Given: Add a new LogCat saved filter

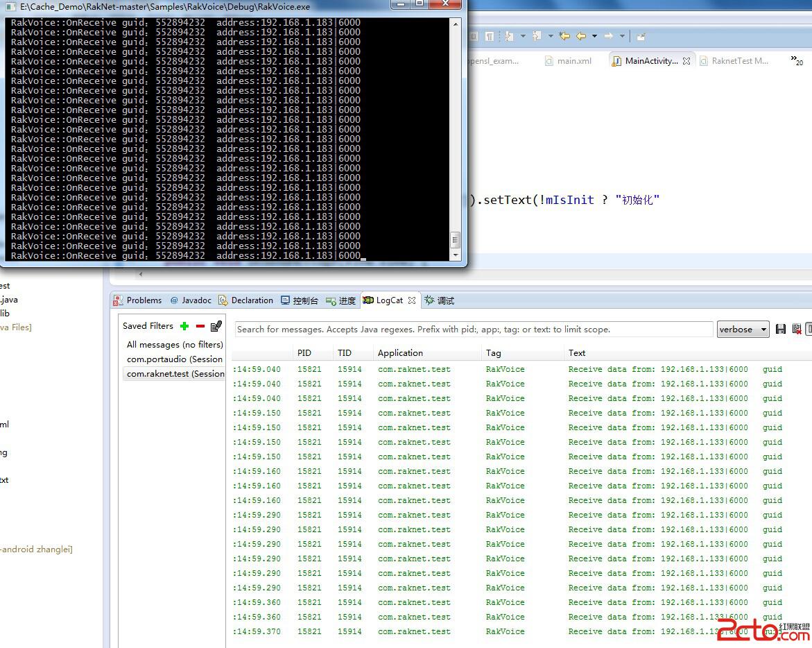Looking at the screenshot, I should [x=184, y=326].
